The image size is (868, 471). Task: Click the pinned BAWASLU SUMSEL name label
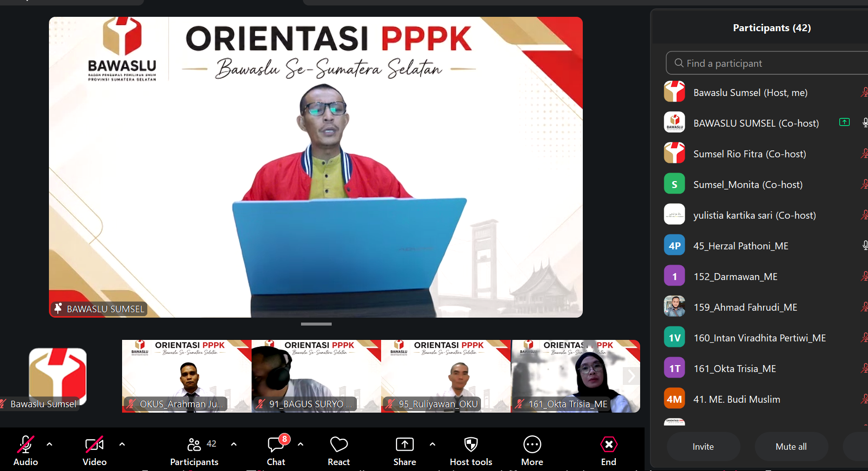coord(99,309)
